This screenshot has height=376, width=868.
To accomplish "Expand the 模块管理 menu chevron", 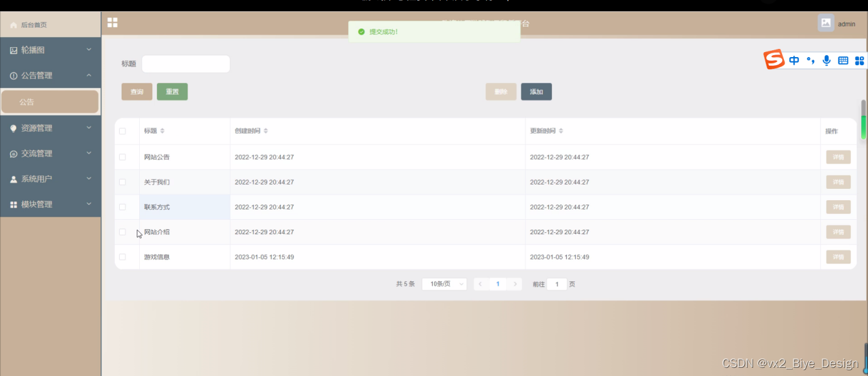I will pos(89,204).
